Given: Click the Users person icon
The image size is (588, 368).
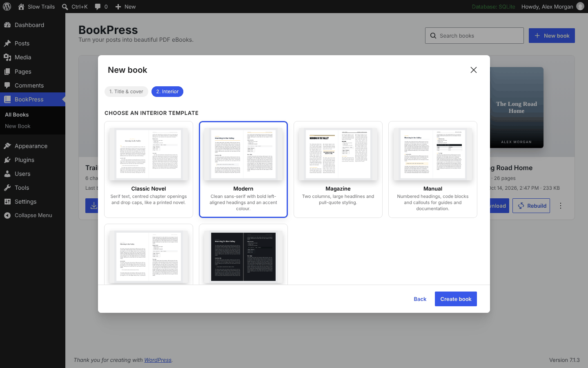Looking at the screenshot, I should tap(7, 174).
